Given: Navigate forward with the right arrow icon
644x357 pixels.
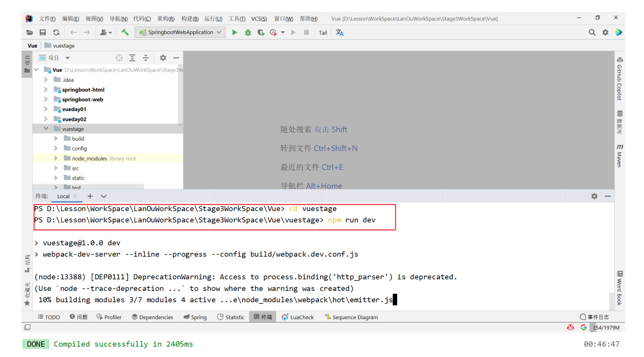Looking at the screenshot, I should pyautogui.click(x=87, y=32).
